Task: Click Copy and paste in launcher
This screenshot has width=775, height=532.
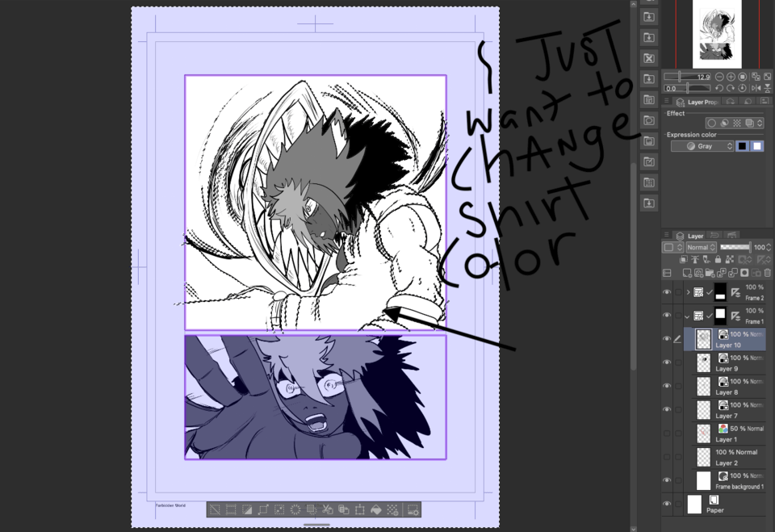Action: (344, 509)
